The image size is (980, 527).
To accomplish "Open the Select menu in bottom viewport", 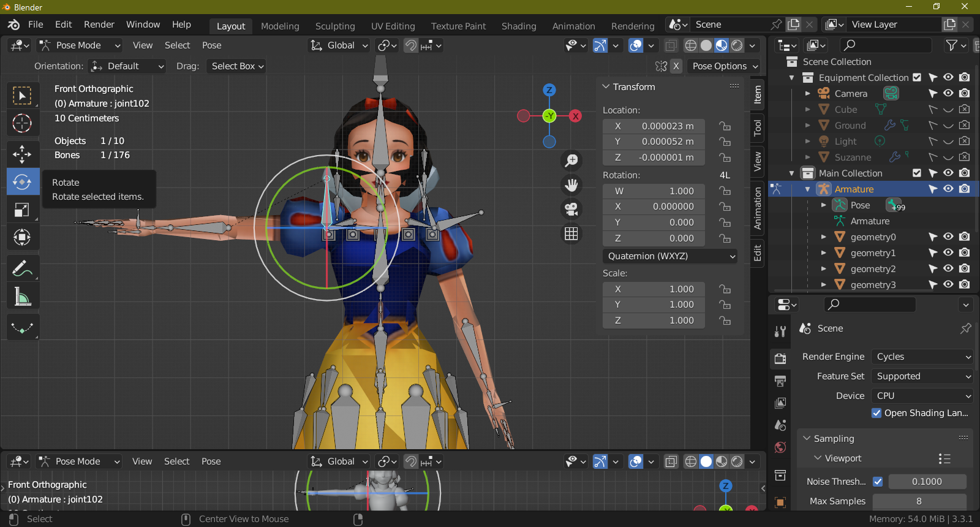I will point(176,461).
